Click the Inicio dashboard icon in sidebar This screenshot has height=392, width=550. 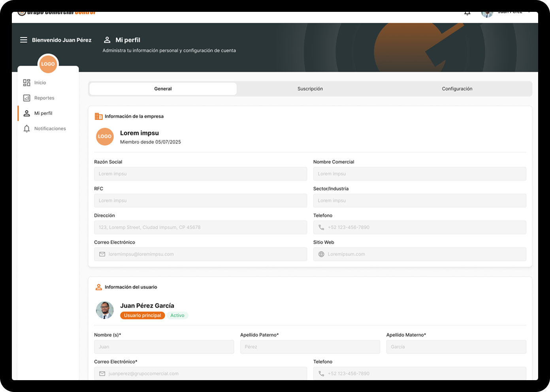tap(26, 83)
